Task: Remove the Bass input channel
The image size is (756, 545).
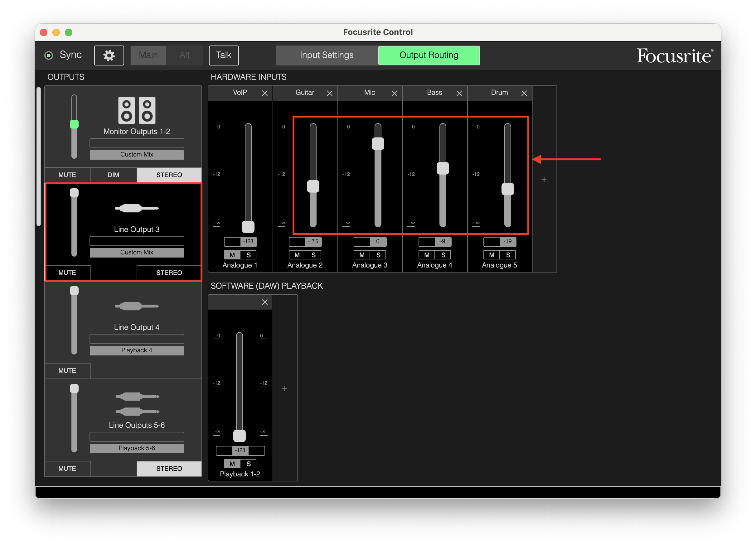Action: pyautogui.click(x=459, y=93)
